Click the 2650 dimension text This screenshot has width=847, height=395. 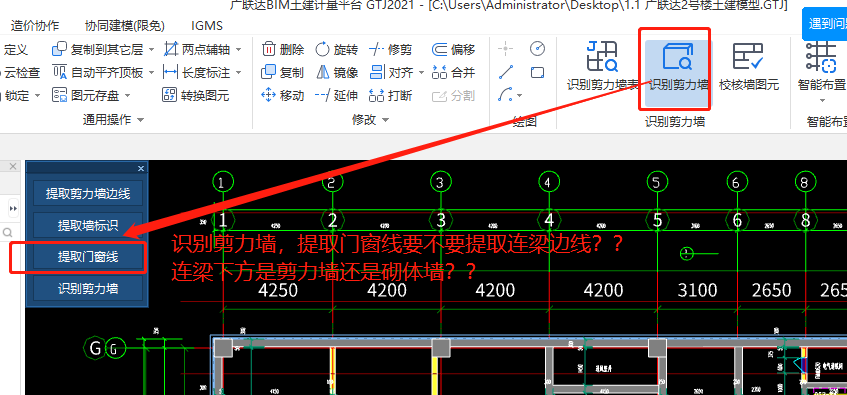click(771, 291)
